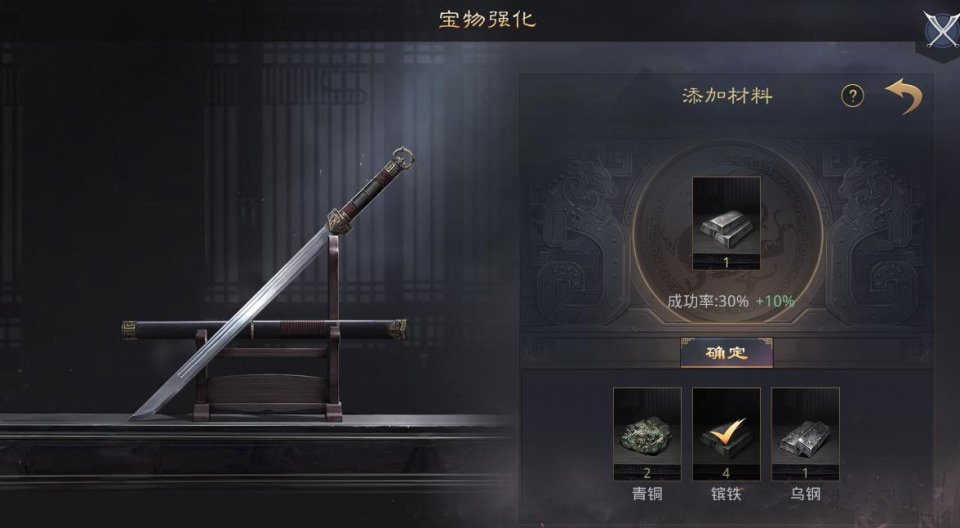
Task: Deselect the checked 镔铁 material
Action: [x=727, y=434]
